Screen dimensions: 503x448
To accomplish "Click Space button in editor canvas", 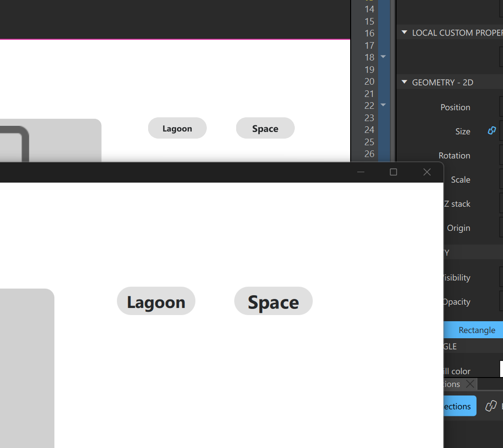I will [x=265, y=128].
